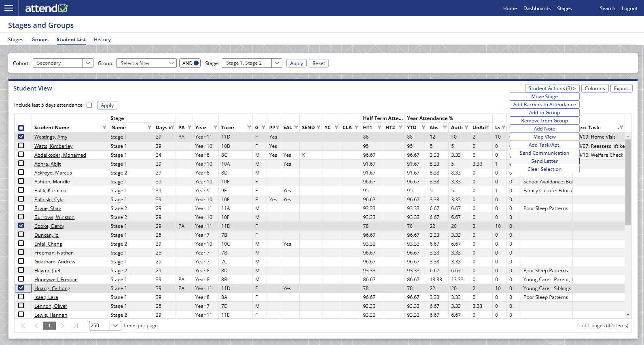Open the YC column filter
This screenshot has width=644, height=345.
pyautogui.click(x=337, y=127)
